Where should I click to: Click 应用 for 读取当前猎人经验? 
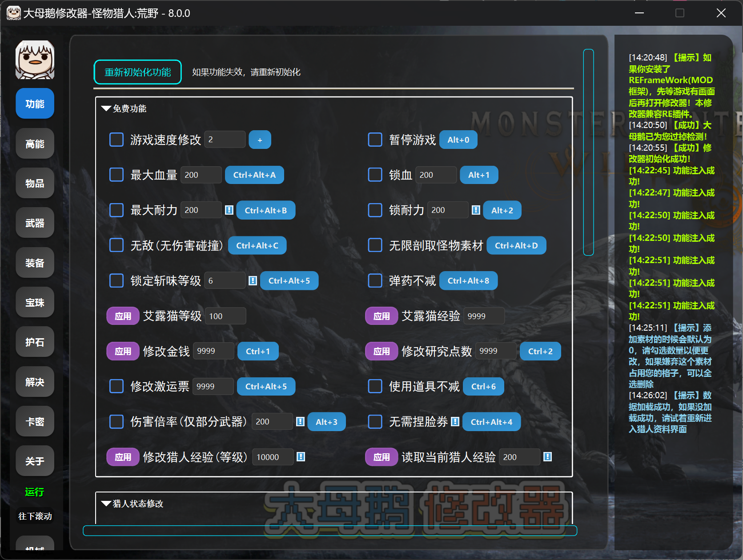click(382, 457)
